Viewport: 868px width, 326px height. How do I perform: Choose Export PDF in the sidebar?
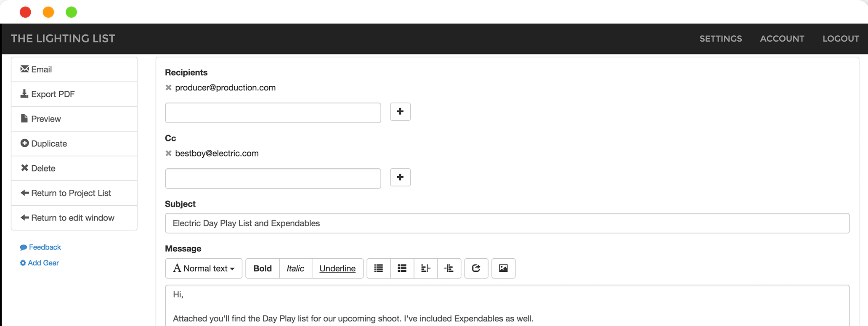(74, 94)
